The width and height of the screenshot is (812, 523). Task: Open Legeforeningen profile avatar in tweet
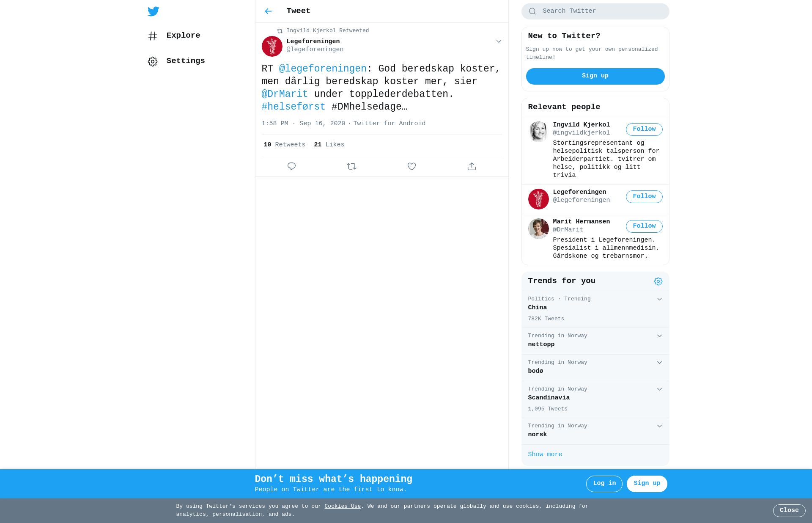tap(272, 46)
